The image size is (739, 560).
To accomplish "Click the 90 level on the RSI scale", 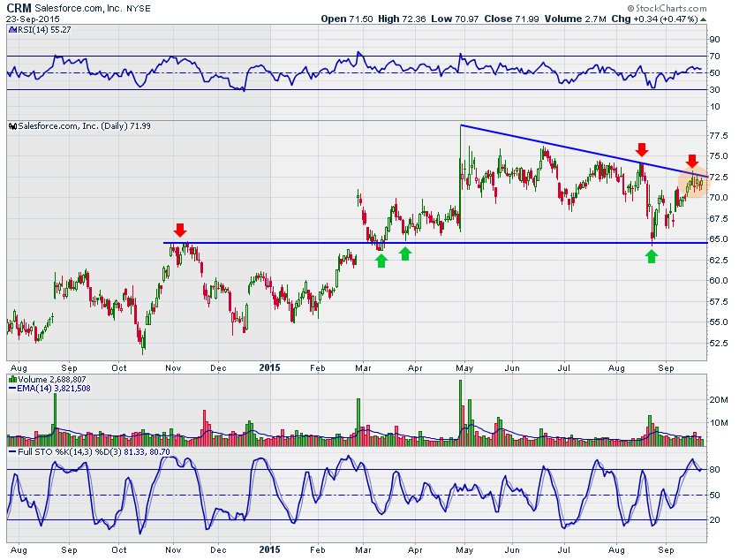I will 715,40.
